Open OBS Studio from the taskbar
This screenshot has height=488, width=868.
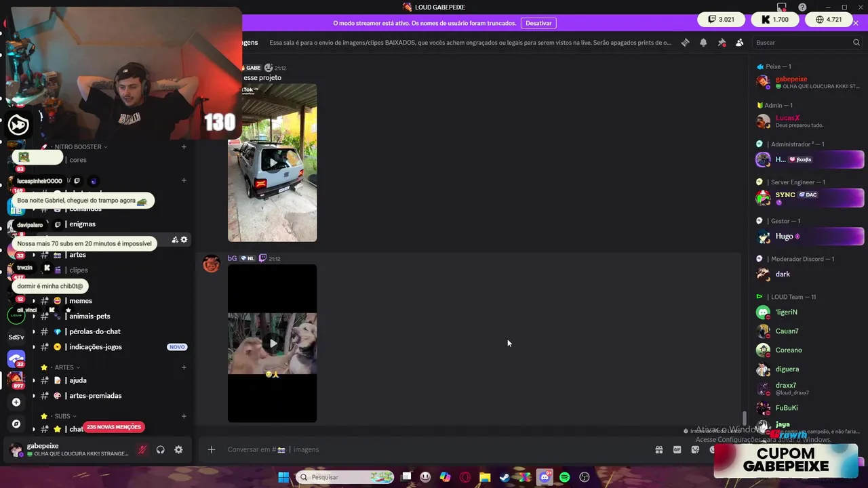pos(585,477)
